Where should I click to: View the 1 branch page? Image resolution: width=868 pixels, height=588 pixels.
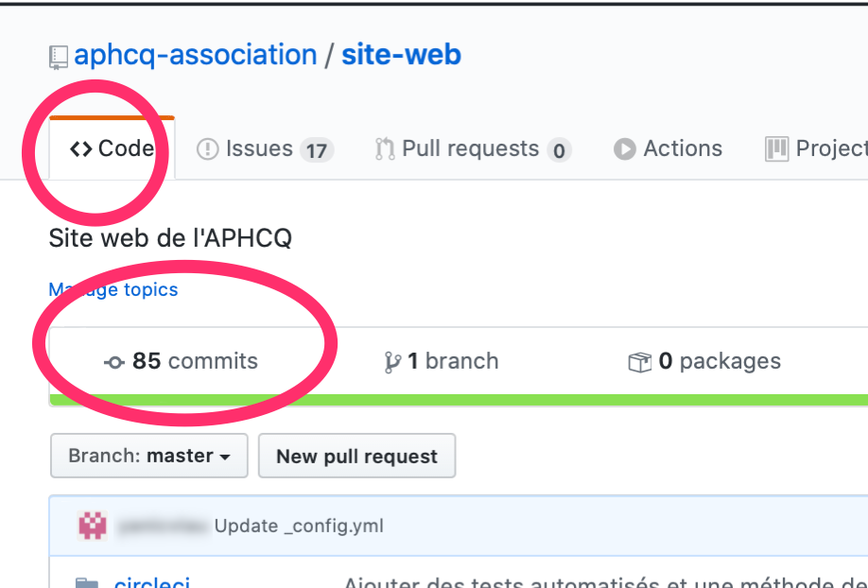click(452, 361)
